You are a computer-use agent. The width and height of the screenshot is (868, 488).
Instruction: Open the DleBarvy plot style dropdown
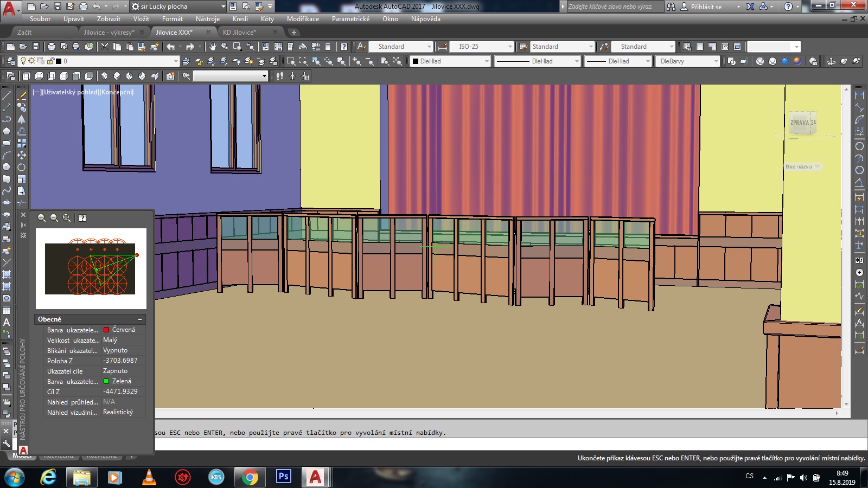716,61
